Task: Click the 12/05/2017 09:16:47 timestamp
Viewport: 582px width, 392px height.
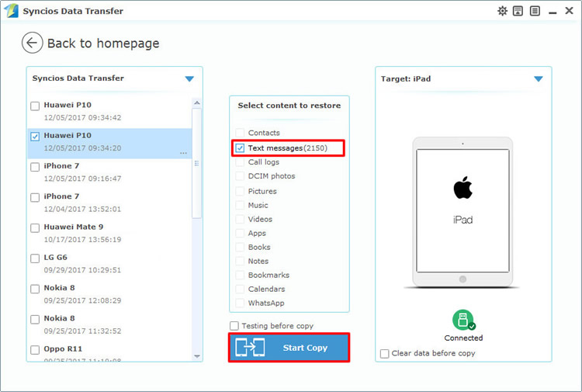Action: 82,179
